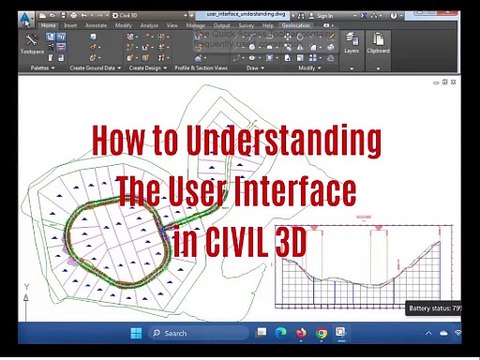Expand the arrow beneath Layers panel
480x360 pixels.
tap(352, 69)
